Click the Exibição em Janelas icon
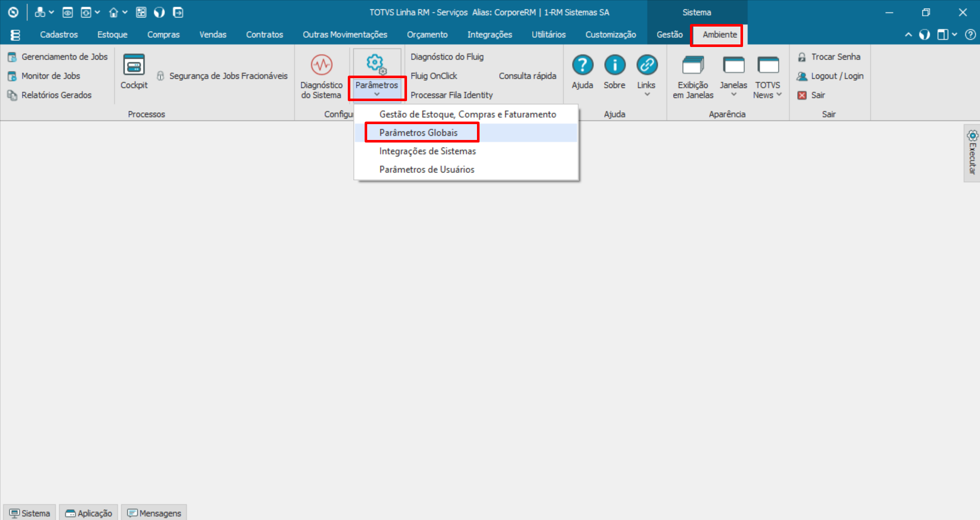 693,65
